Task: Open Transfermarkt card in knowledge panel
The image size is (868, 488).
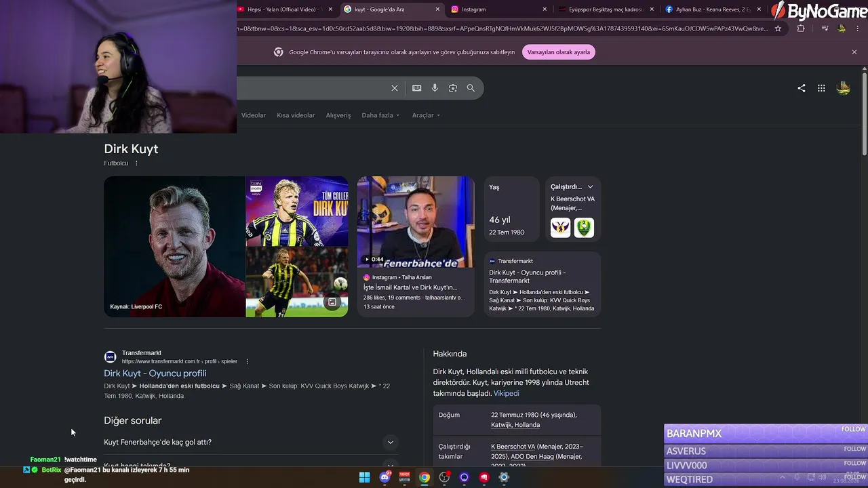Action: coord(542,284)
